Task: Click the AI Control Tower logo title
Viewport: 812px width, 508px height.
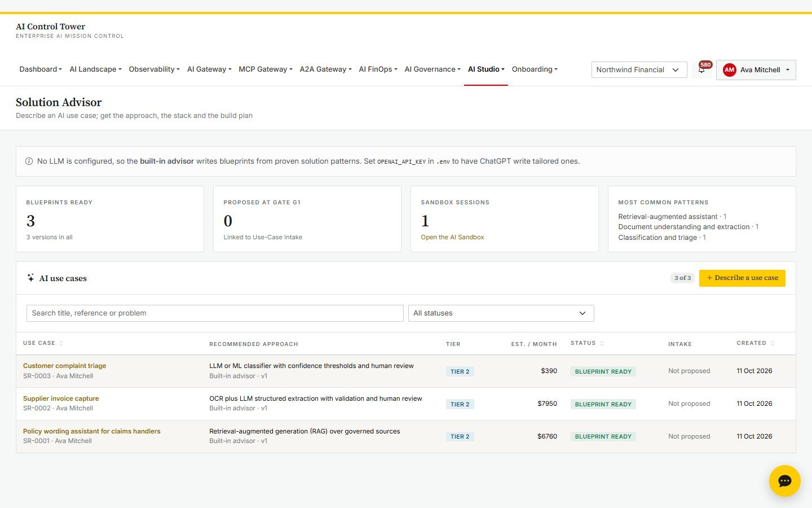Action: point(51,27)
